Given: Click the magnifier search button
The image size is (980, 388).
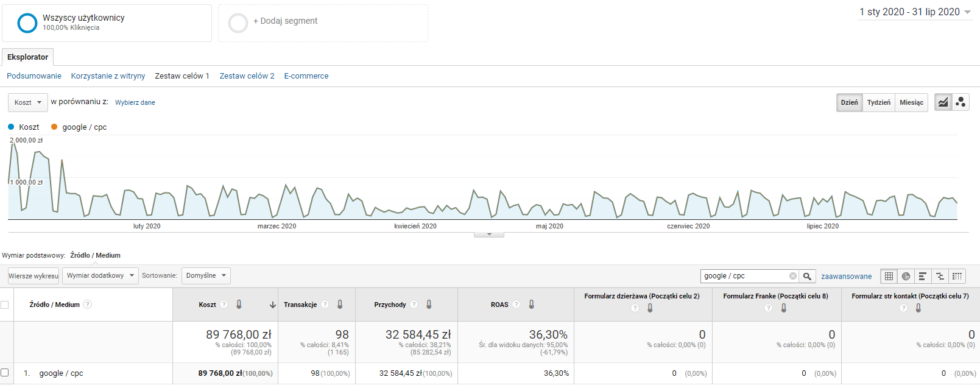Looking at the screenshot, I should tap(807, 276).
